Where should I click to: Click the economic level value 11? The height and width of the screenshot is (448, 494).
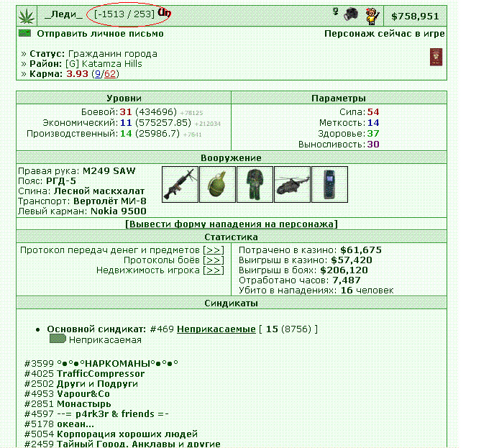(126, 122)
